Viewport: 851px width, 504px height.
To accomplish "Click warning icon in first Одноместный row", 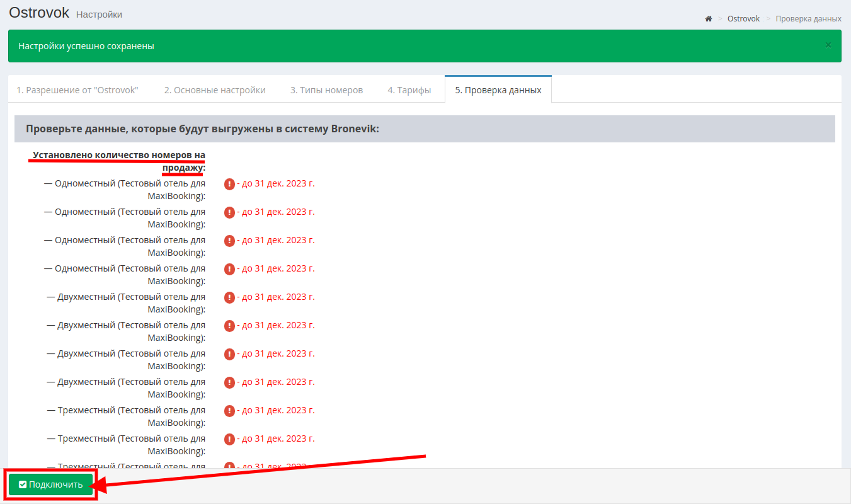I will pyautogui.click(x=229, y=184).
